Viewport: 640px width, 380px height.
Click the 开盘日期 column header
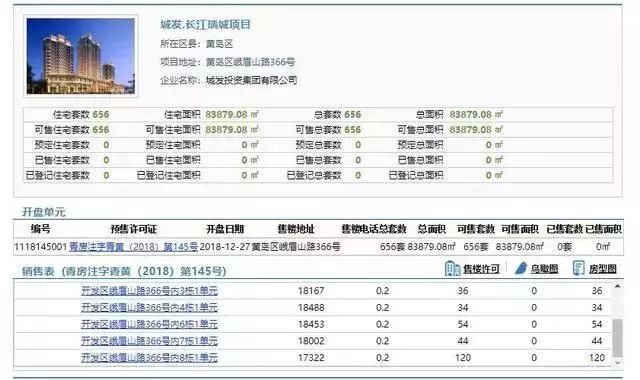coord(225,229)
